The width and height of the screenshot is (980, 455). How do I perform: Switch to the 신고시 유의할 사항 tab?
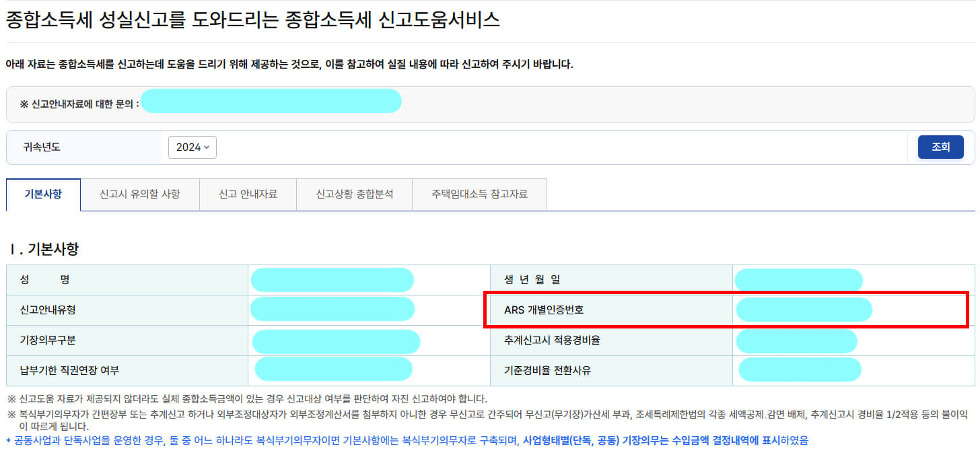[x=140, y=195]
